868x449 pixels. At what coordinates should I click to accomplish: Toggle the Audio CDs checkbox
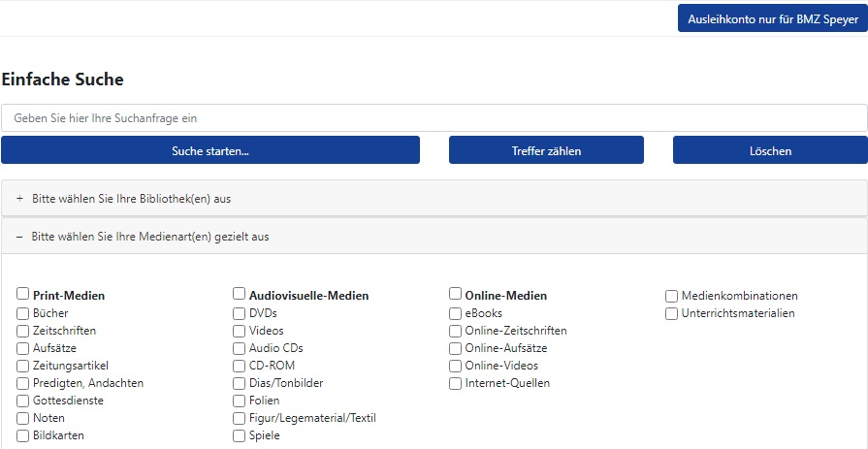click(x=239, y=349)
